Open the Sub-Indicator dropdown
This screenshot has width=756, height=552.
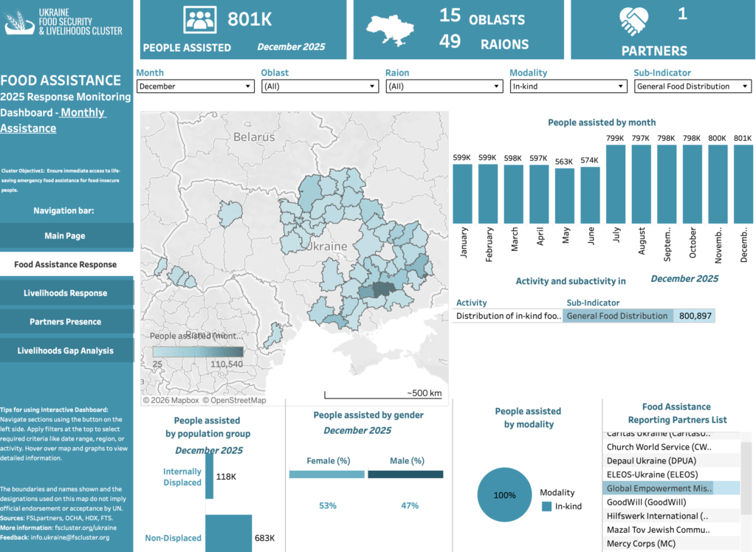pos(692,86)
